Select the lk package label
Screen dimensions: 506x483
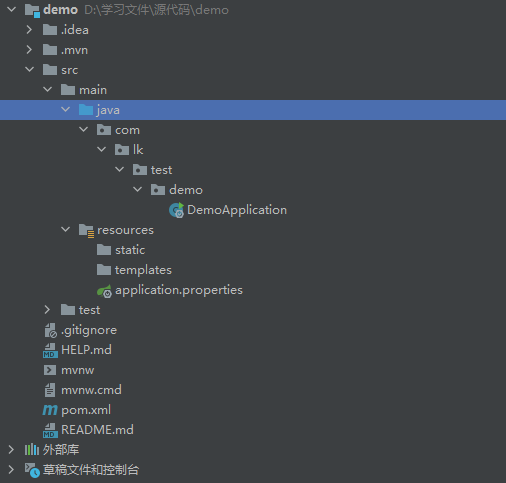pos(138,150)
